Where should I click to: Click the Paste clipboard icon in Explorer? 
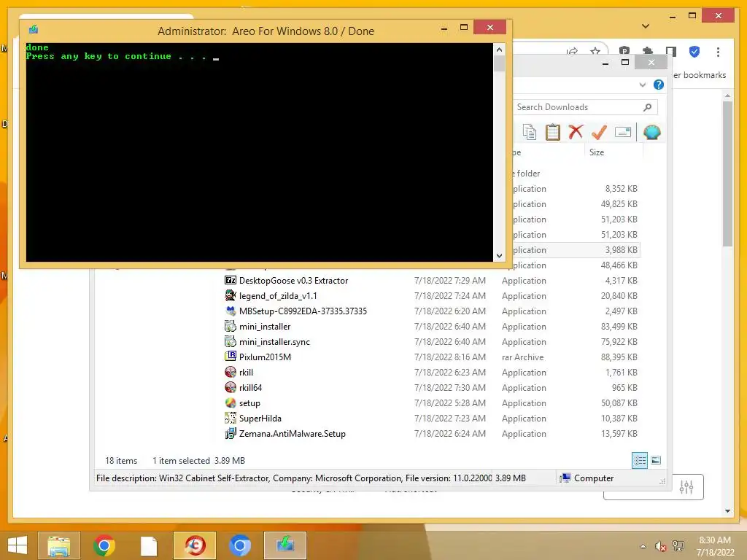coord(553,132)
